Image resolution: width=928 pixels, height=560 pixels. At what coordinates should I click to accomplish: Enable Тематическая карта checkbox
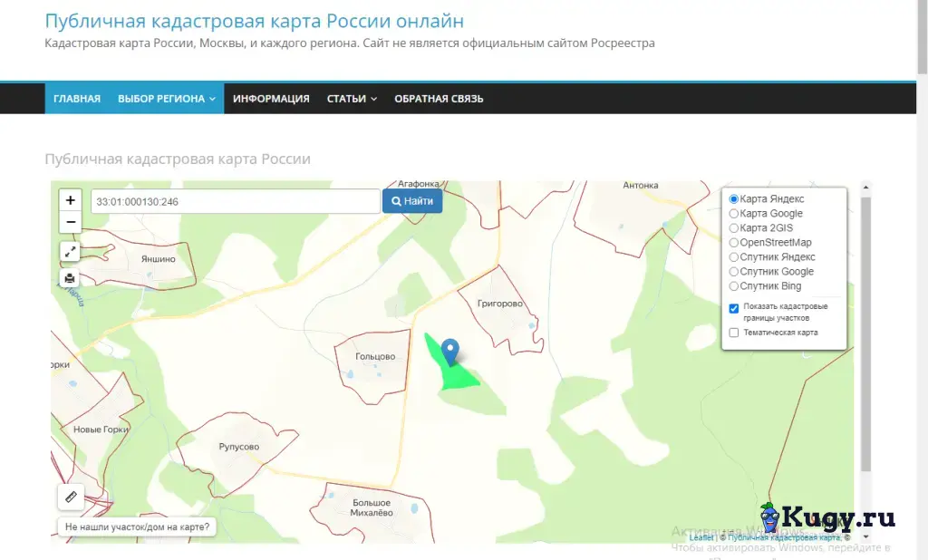tap(734, 333)
